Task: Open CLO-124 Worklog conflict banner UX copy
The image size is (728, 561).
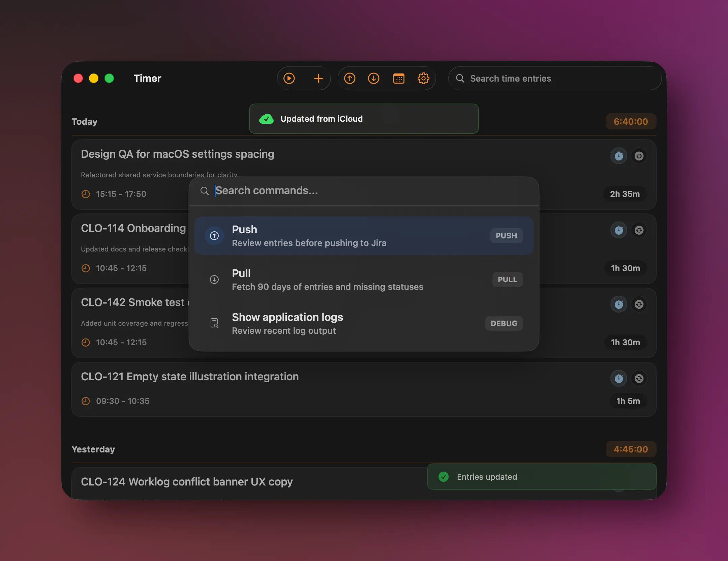Action: pyautogui.click(x=187, y=482)
